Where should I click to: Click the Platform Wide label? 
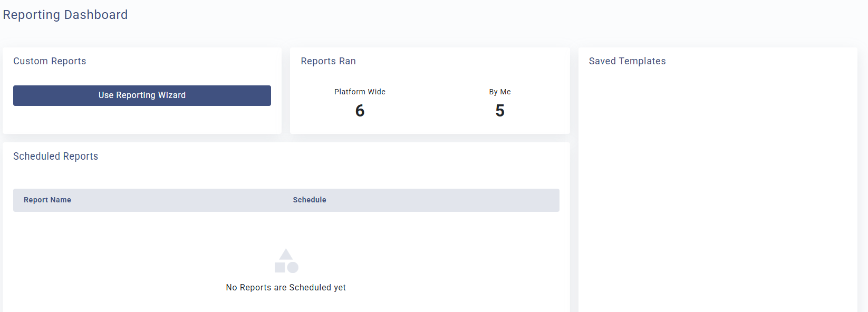360,92
